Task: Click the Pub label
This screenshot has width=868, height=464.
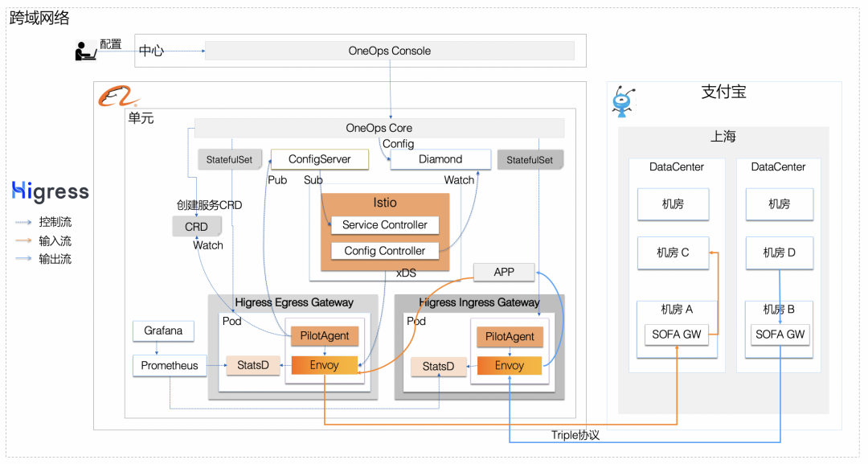Action: click(277, 180)
